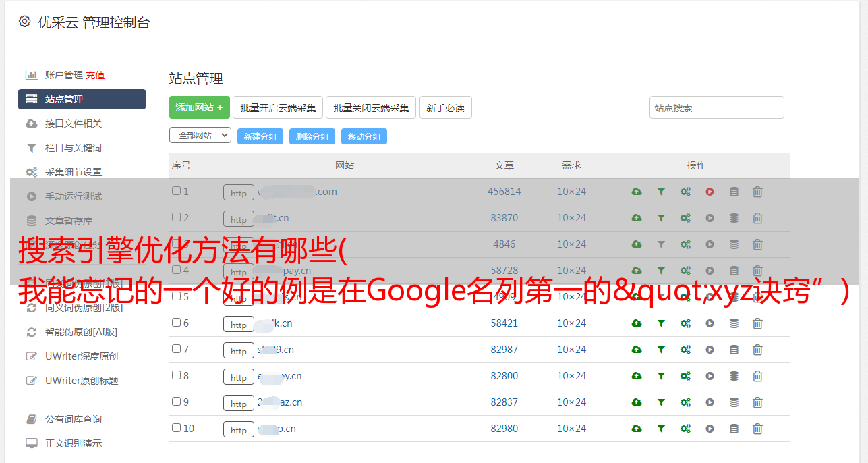Click the play icon in row 4

pyautogui.click(x=710, y=271)
